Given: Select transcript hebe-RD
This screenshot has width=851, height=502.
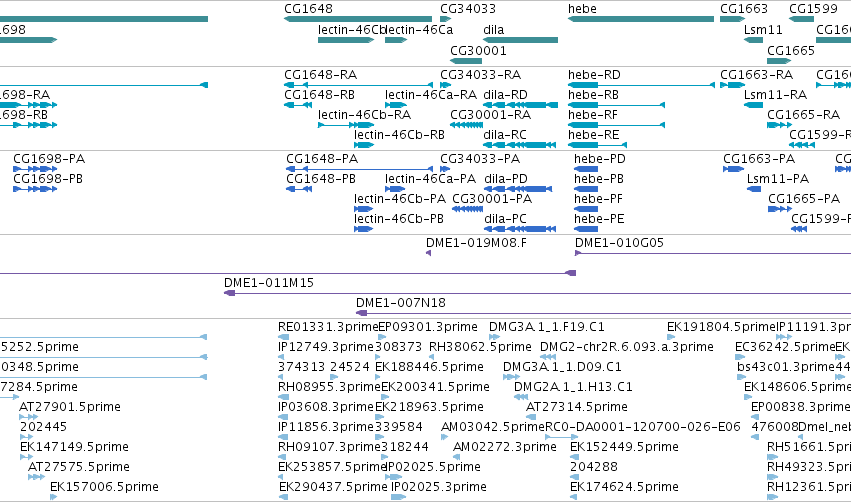Looking at the screenshot, I should click(x=594, y=75).
